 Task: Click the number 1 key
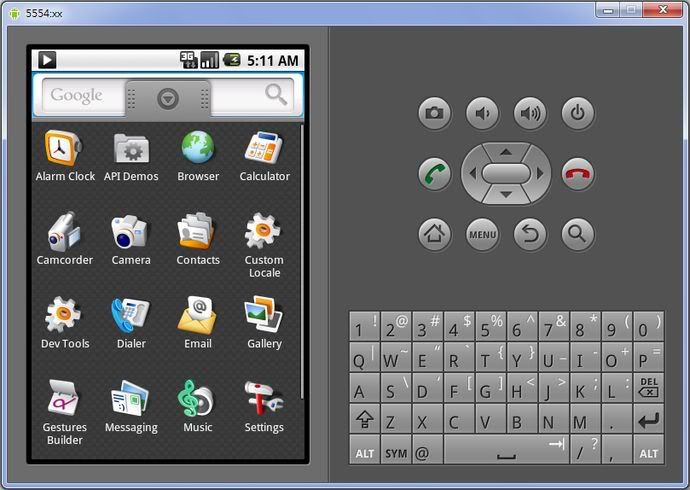point(364,326)
